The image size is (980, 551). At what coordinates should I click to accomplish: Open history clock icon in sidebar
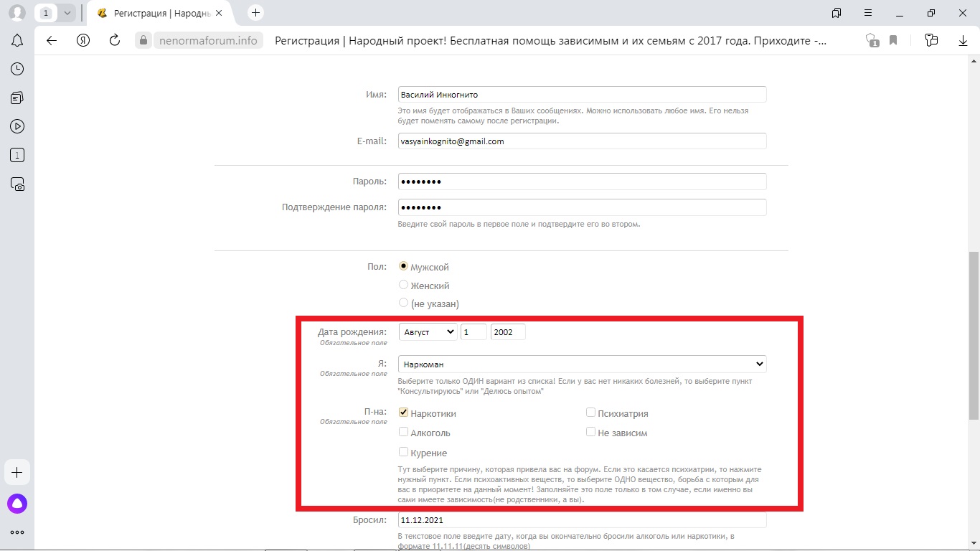click(17, 69)
